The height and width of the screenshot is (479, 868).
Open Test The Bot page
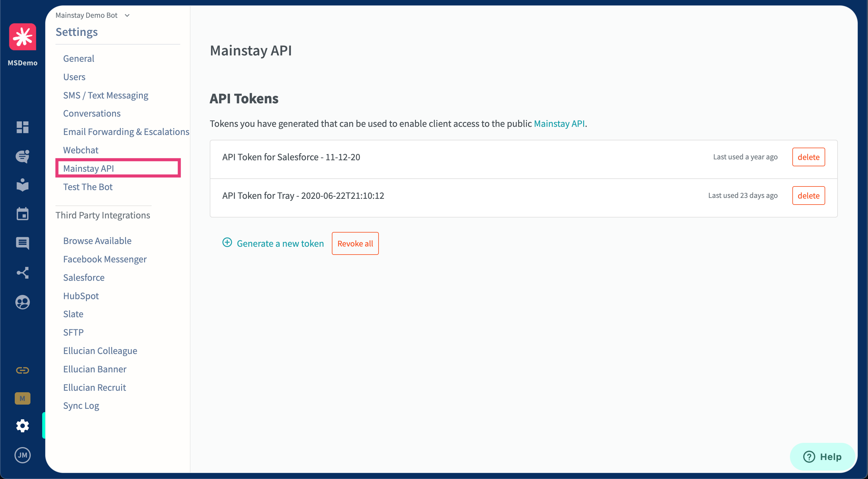pos(88,186)
